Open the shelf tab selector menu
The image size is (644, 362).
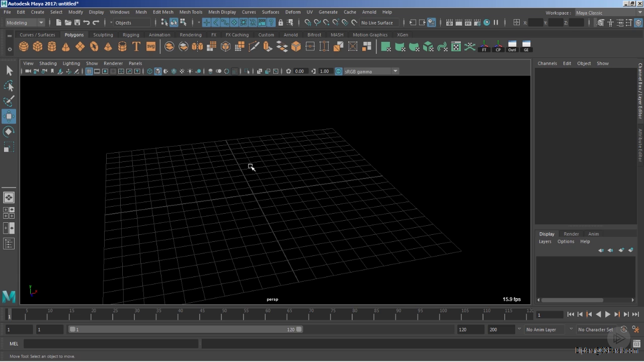tap(10, 36)
